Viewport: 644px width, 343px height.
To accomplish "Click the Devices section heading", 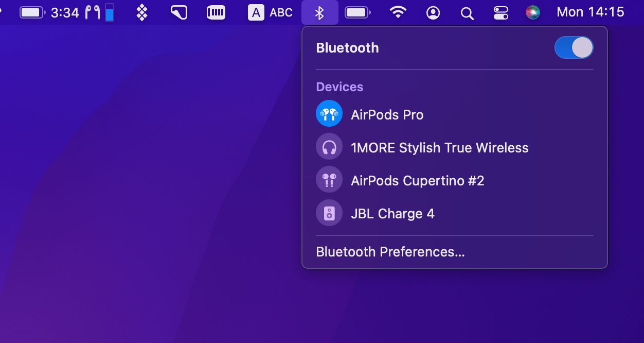I will coord(339,87).
